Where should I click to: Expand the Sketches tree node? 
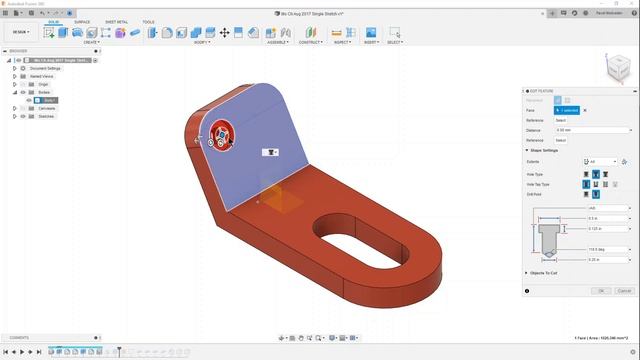coord(15,116)
